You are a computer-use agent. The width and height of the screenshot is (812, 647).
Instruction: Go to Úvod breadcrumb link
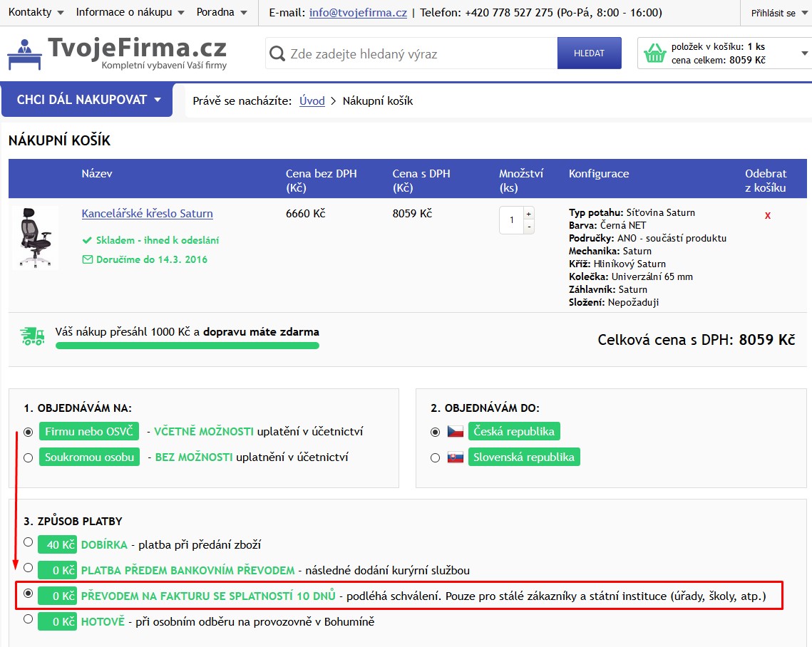pos(312,101)
